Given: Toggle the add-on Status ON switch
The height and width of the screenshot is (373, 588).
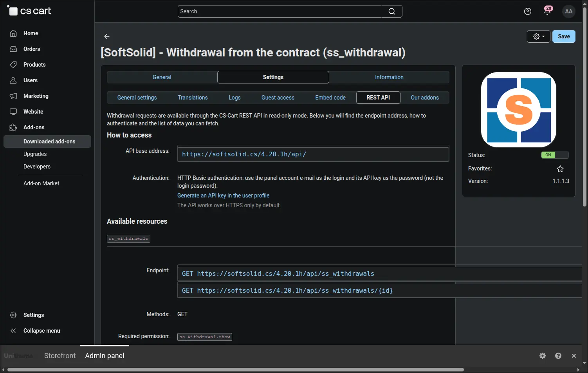Looking at the screenshot, I should [555, 155].
